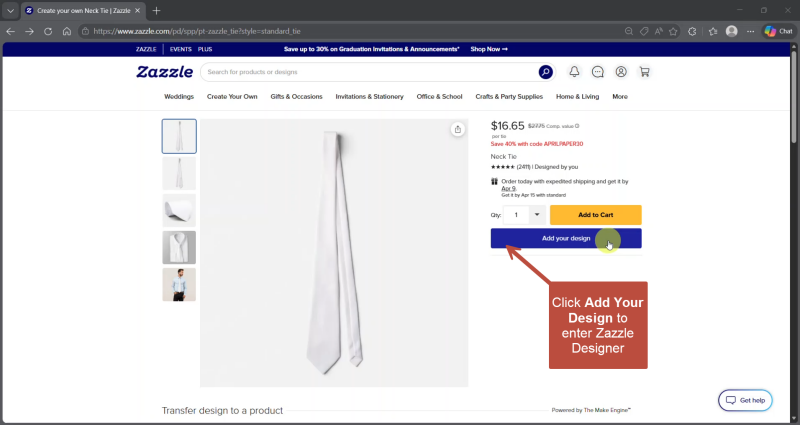Select second tie thumbnail

tap(179, 173)
